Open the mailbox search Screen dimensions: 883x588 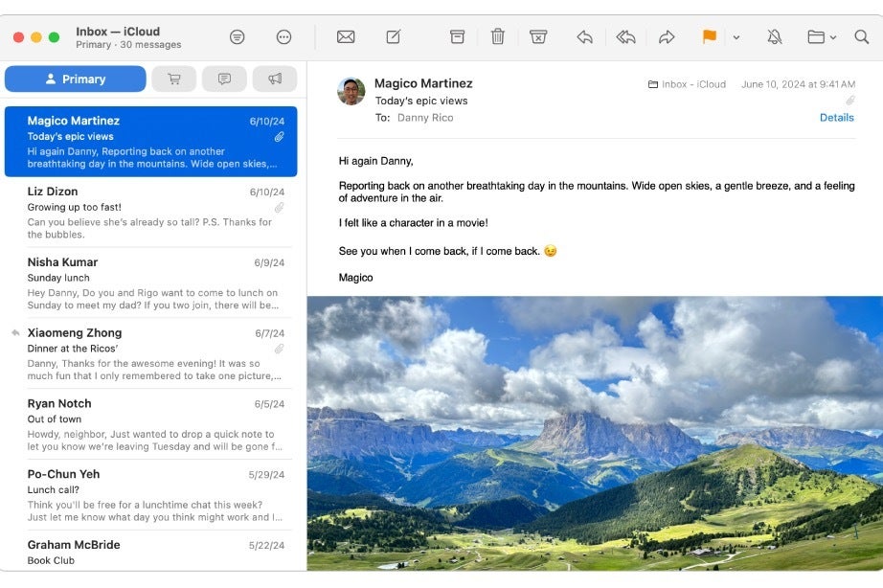[861, 37]
